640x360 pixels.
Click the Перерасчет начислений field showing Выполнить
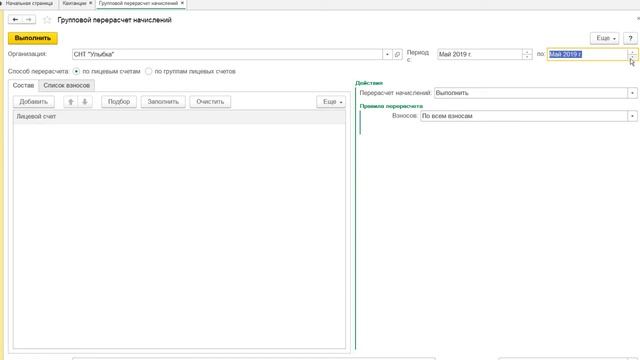pos(531,93)
